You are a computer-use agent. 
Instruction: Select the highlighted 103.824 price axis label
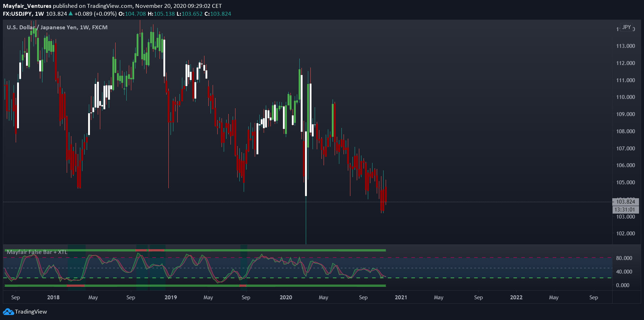point(625,202)
